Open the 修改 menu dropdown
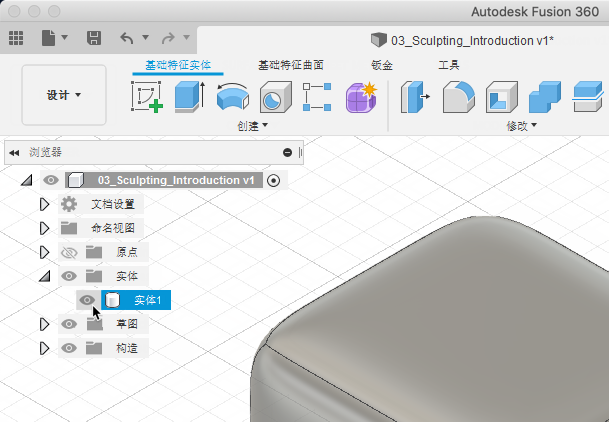Screen dimensions: 609x422 522,125
